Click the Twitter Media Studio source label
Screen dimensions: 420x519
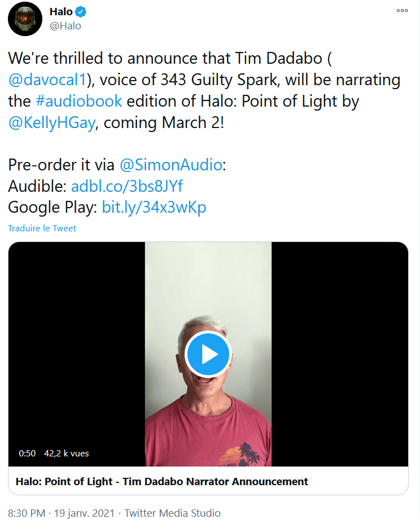pyautogui.click(x=172, y=513)
